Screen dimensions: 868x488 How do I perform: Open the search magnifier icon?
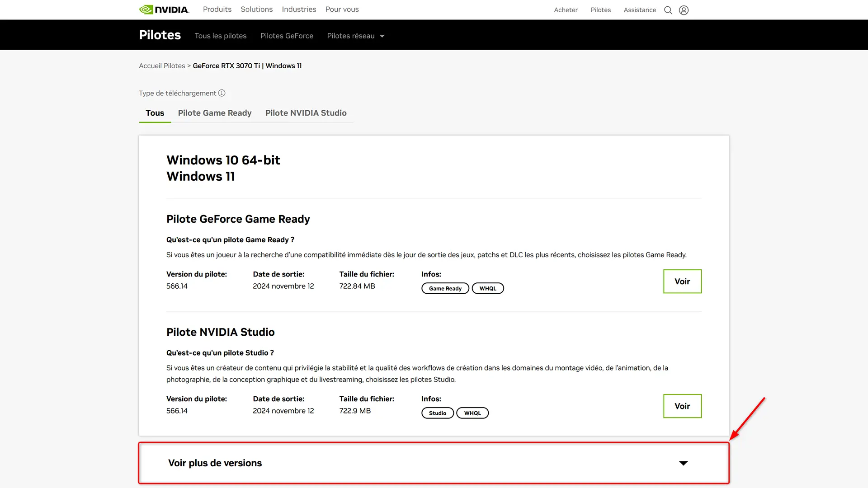668,10
